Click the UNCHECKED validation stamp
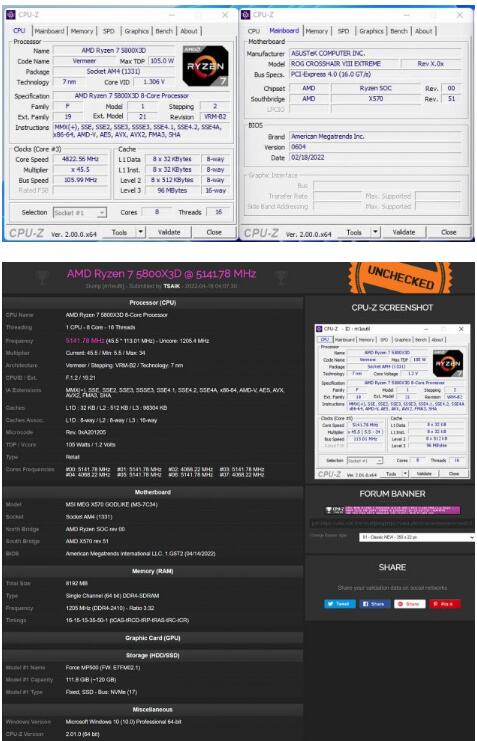Image resolution: width=477 pixels, height=741 pixels. [x=400, y=278]
